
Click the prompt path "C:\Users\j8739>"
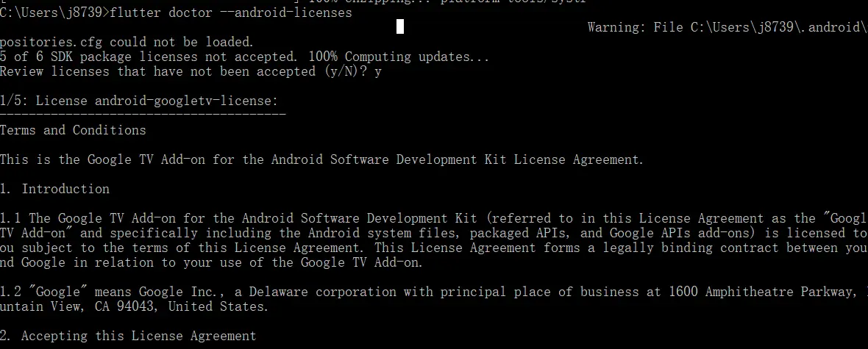(x=55, y=12)
